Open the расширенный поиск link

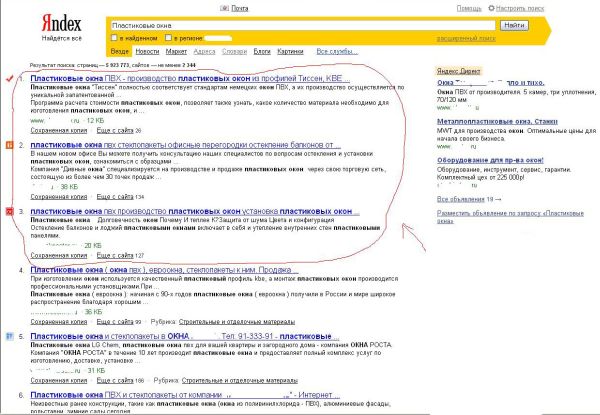click(x=466, y=39)
